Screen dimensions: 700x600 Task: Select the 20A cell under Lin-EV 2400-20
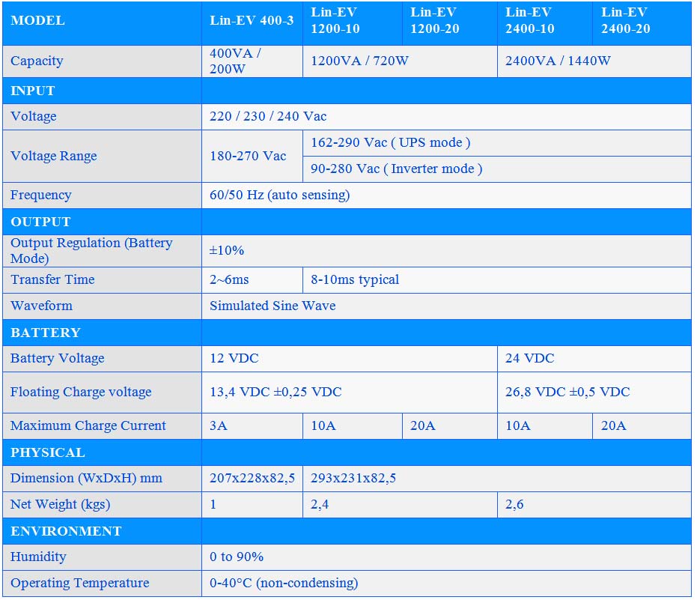[x=642, y=426]
